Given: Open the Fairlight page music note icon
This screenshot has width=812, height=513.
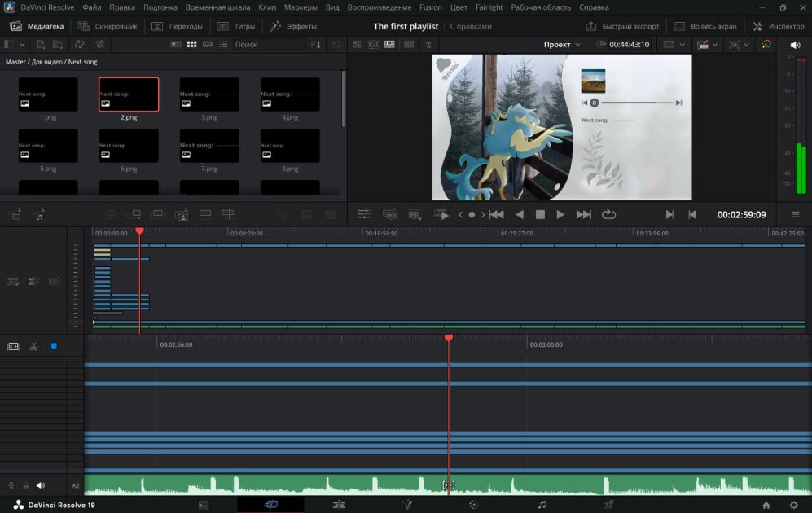Looking at the screenshot, I should tap(542, 505).
